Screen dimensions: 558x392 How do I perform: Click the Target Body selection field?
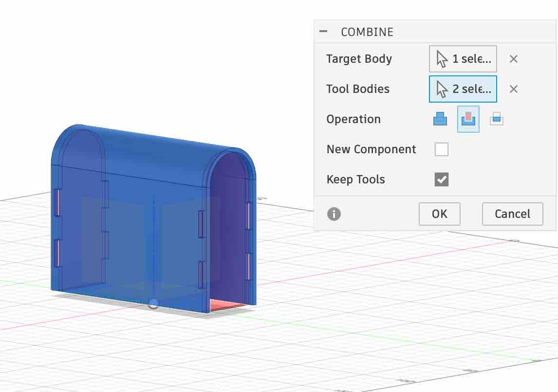463,59
